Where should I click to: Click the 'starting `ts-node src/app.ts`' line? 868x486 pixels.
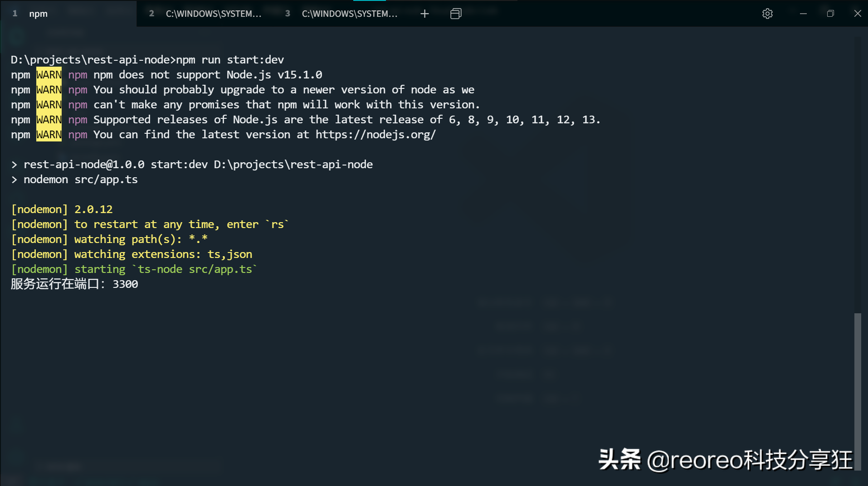(x=134, y=269)
